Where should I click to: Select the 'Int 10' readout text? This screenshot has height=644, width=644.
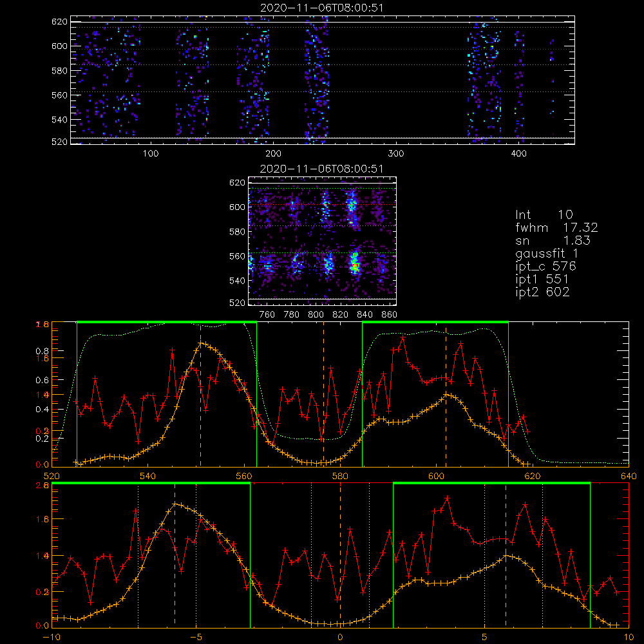coord(544,215)
